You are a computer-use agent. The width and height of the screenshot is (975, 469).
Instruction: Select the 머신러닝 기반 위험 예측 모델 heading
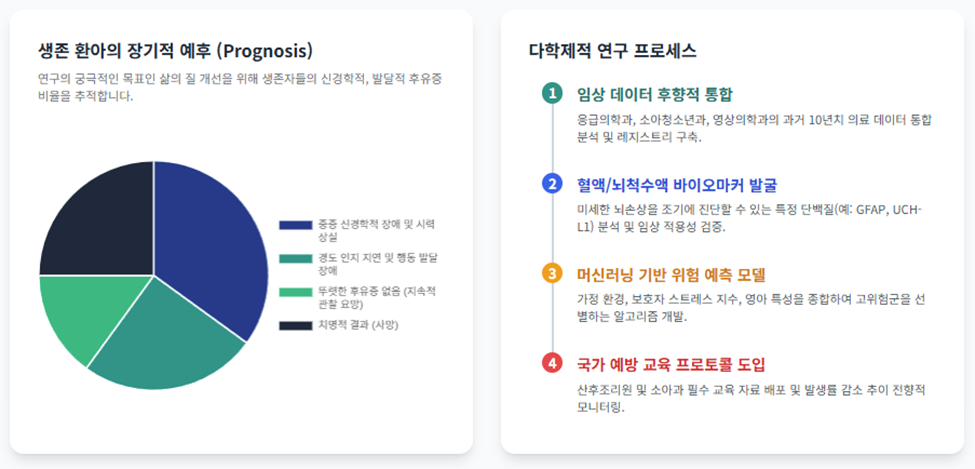[672, 274]
